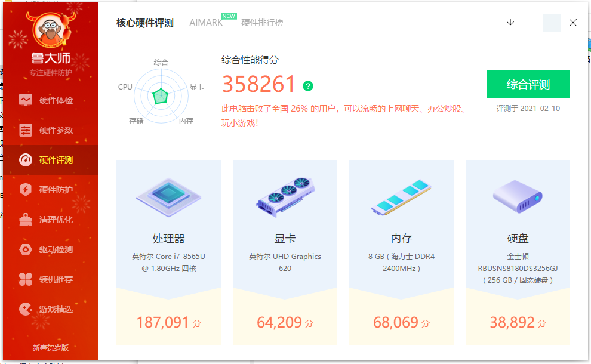This screenshot has width=591, height=364.
Task: Open 清理优化 in the sidebar
Action: click(x=51, y=220)
